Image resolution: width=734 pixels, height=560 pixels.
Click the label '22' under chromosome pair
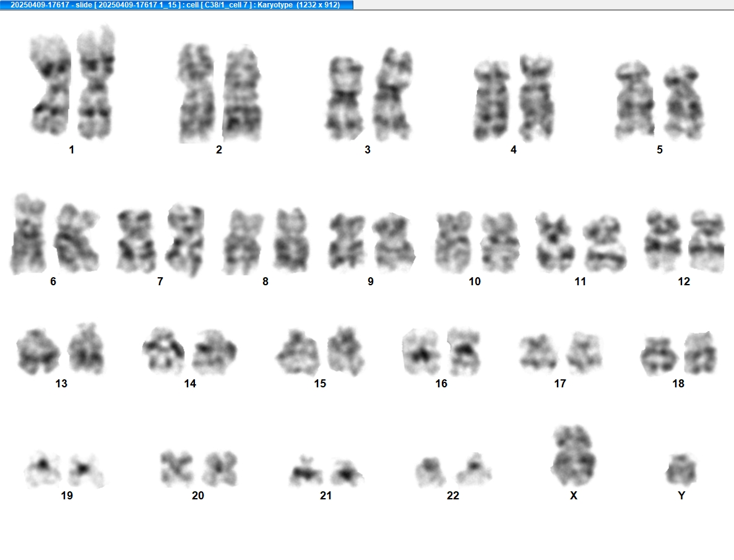pyautogui.click(x=453, y=496)
